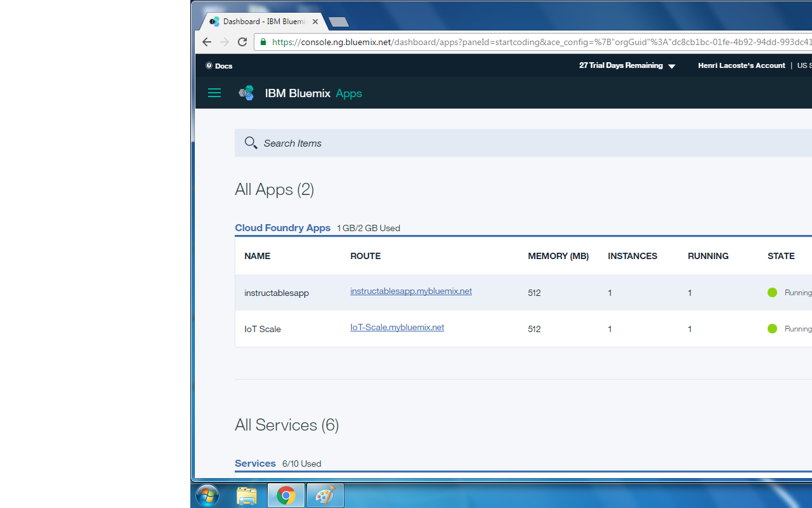The image size is (812, 508).
Task: Click the green secure padlock icon
Action: [263, 42]
